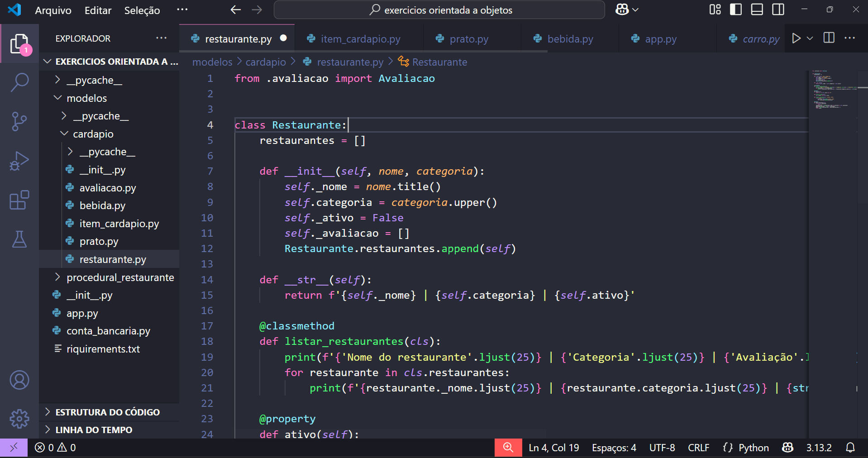
Task: Open Explorer views and more actions ellipsis
Action: pyautogui.click(x=161, y=38)
